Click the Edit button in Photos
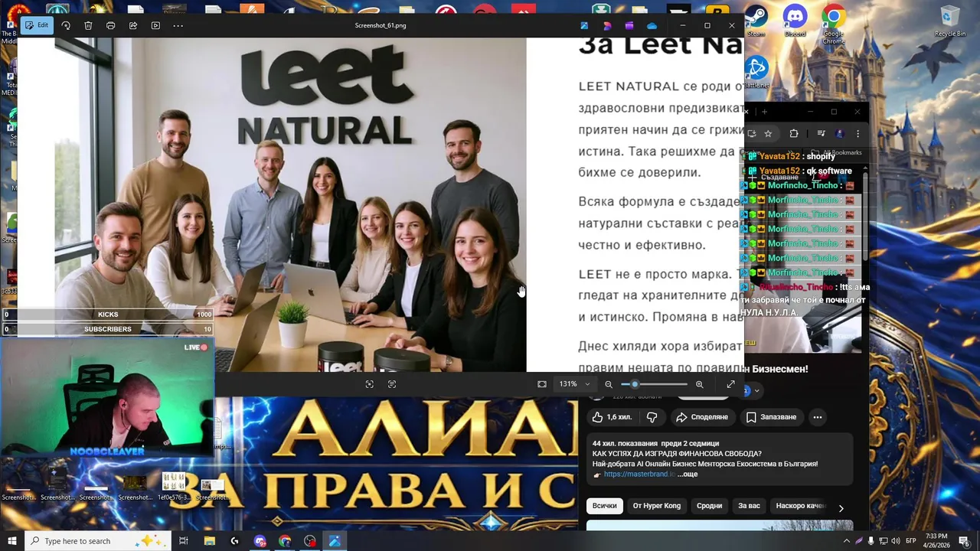 36,25
